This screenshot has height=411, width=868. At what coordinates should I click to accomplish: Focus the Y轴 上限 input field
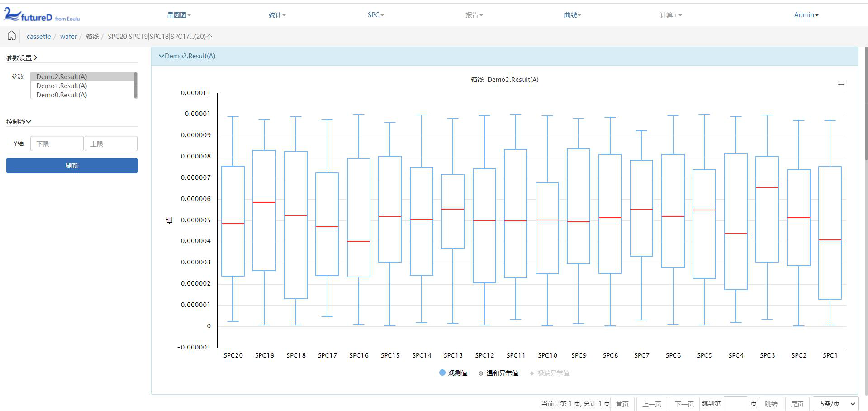tap(111, 143)
